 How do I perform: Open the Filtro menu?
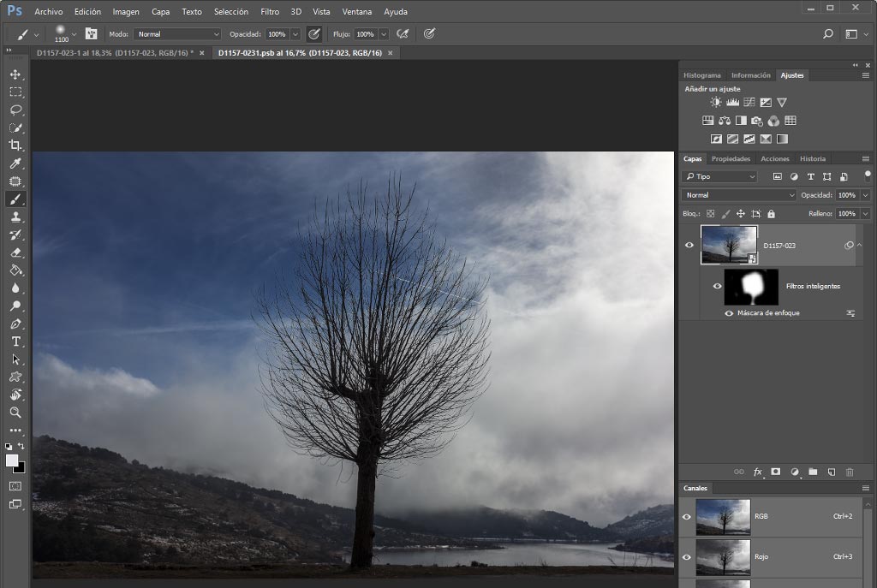[x=270, y=11]
